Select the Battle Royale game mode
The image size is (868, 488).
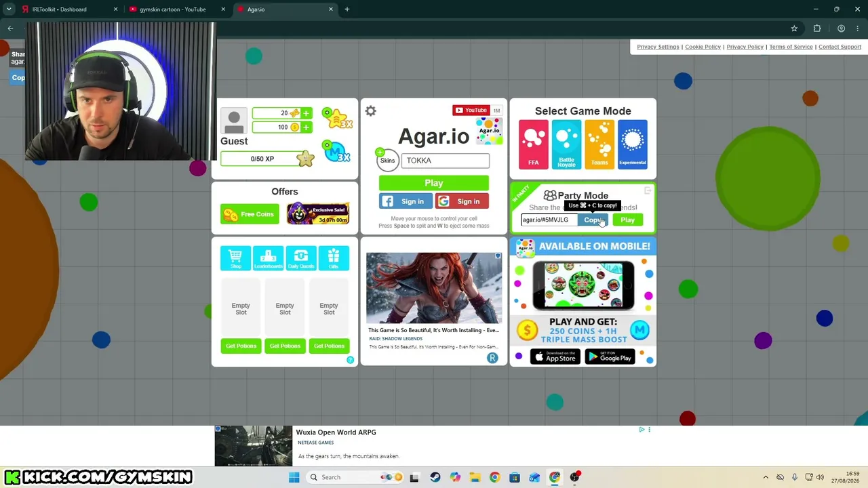566,144
